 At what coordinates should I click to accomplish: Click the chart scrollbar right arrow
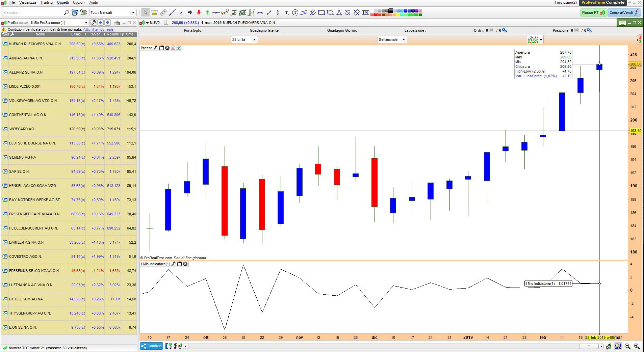pyautogui.click(x=601, y=346)
